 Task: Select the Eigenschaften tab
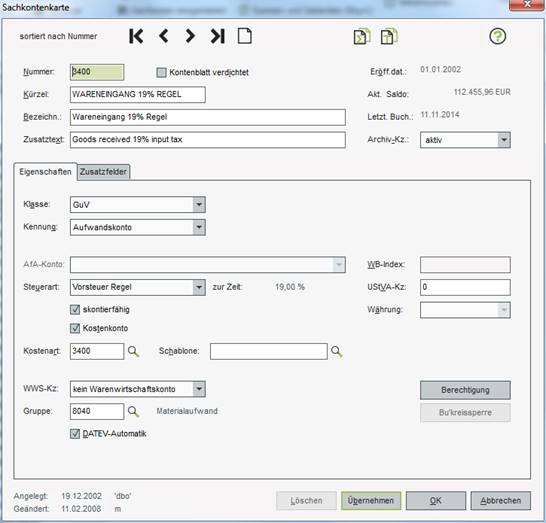(x=45, y=172)
